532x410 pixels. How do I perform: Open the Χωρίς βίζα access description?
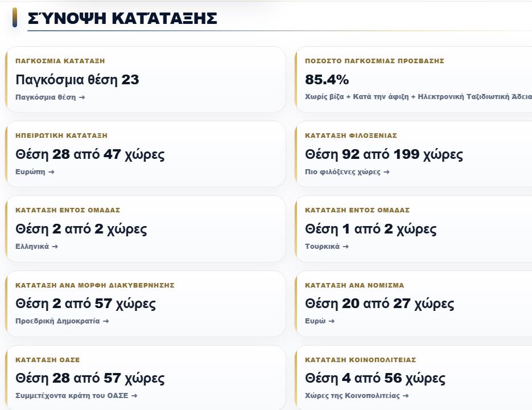click(x=418, y=97)
